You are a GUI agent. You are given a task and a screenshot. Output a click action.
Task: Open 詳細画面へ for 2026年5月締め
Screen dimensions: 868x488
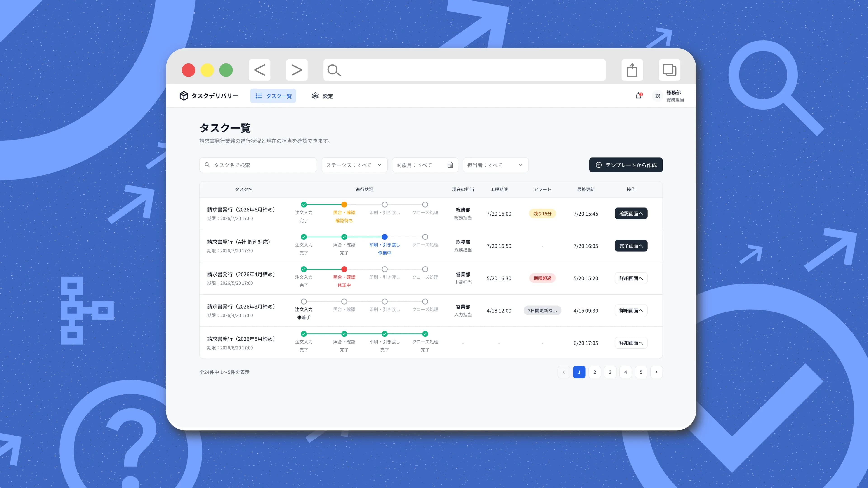click(x=631, y=343)
